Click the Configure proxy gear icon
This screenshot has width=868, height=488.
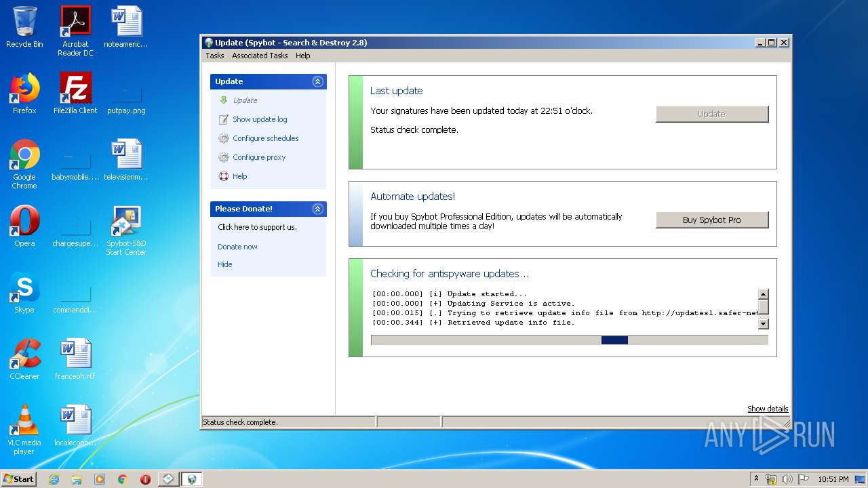(224, 157)
